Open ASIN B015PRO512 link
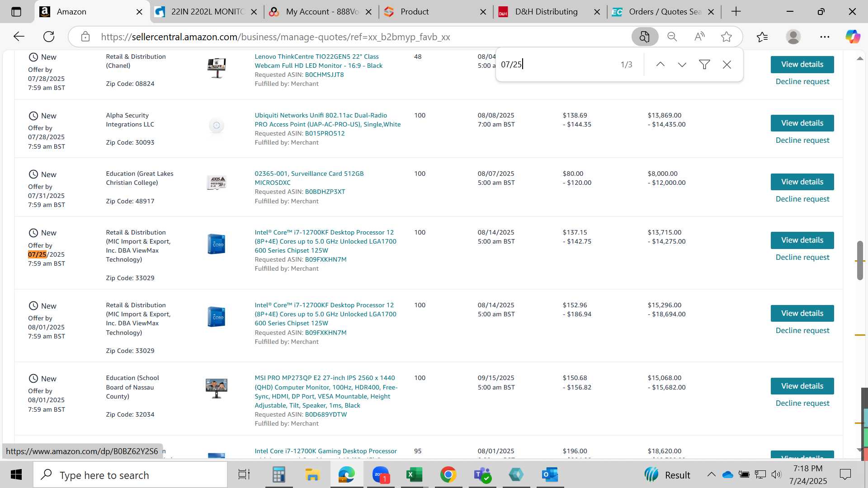Viewport: 868px width, 488px height. (x=325, y=133)
